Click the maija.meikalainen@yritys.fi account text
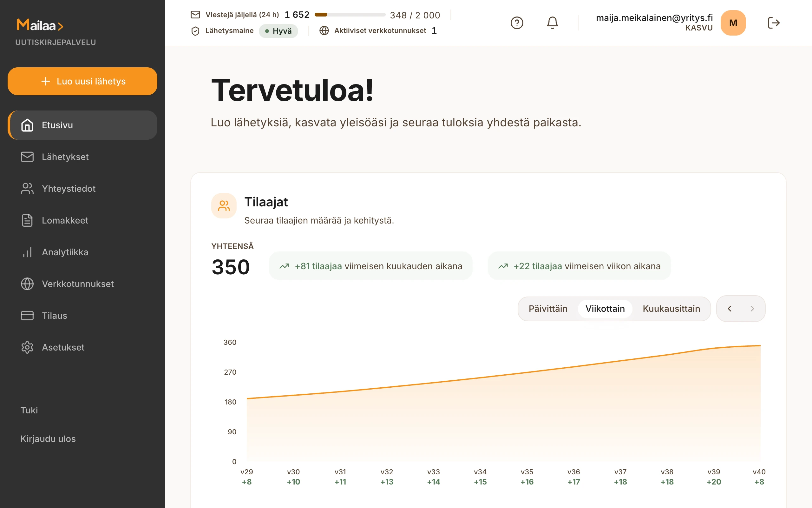The height and width of the screenshot is (508, 812). point(654,17)
